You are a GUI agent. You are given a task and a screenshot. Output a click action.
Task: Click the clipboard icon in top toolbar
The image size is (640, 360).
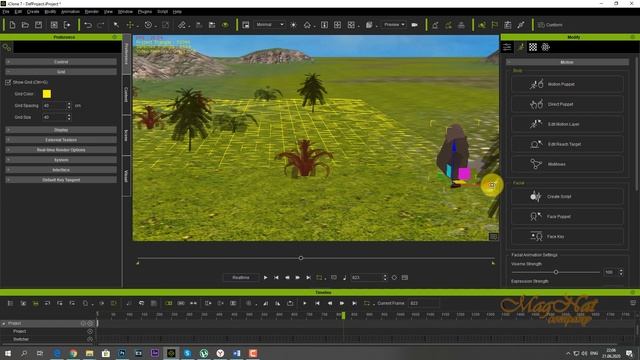pyautogui.click(x=508, y=25)
